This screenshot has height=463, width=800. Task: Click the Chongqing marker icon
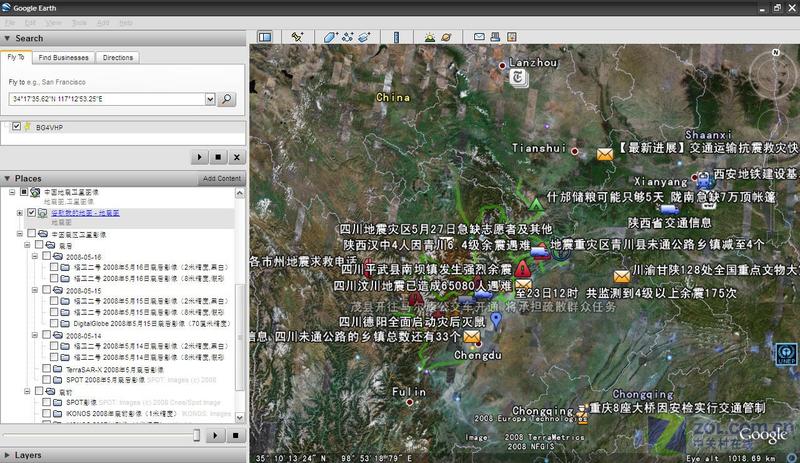(582, 415)
